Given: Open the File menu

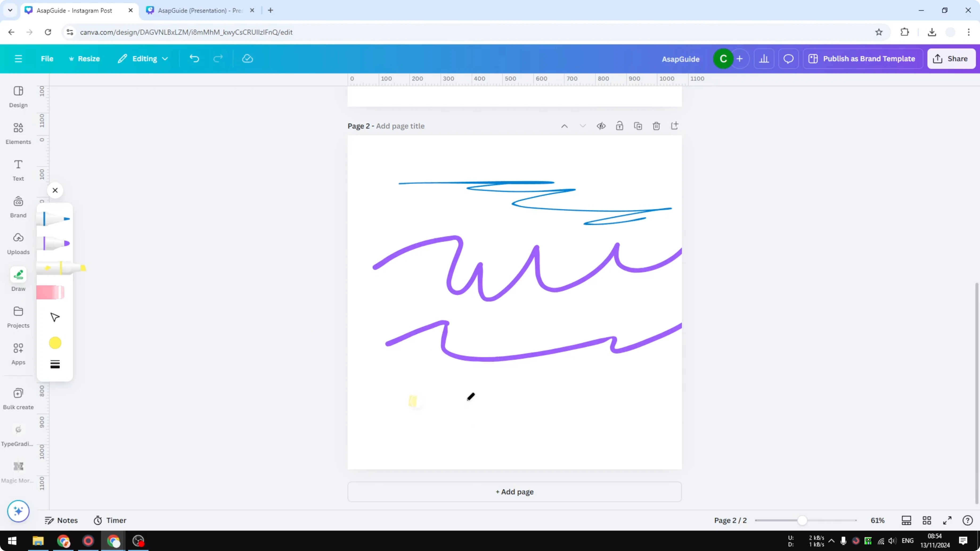Looking at the screenshot, I should [47, 59].
